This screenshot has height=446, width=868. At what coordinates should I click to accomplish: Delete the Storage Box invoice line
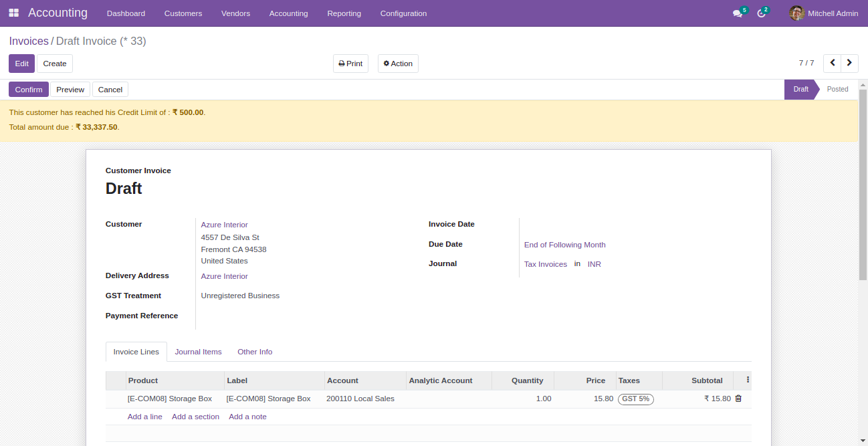pos(738,399)
